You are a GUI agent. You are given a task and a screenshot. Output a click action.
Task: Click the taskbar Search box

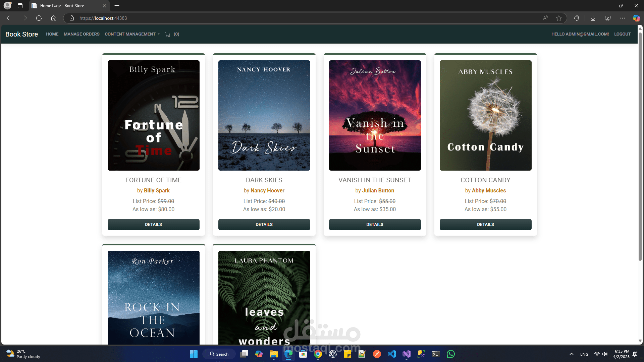[x=219, y=354]
